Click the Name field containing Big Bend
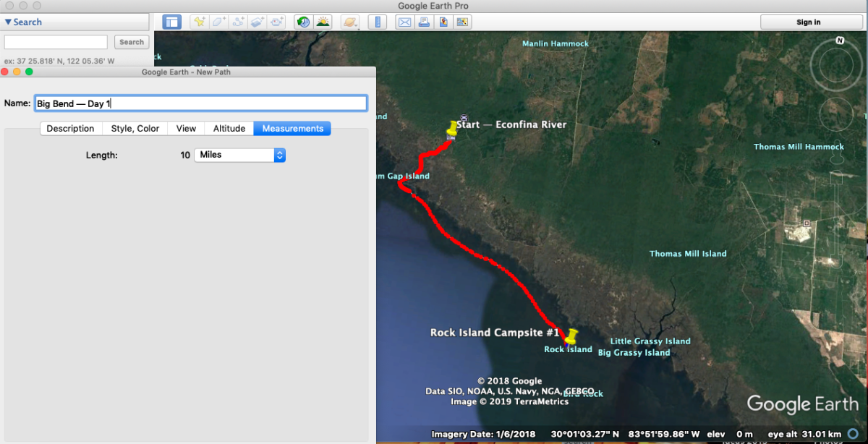This screenshot has width=868, height=444. pos(200,103)
